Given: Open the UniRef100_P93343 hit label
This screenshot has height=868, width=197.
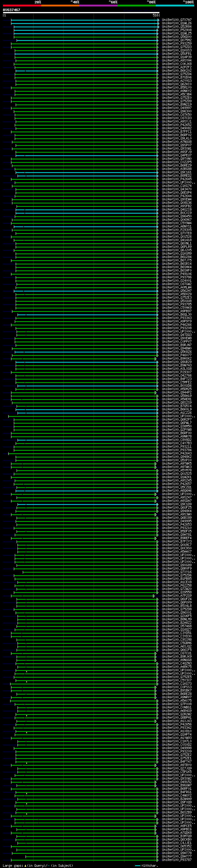Looking at the screenshot, I should click(177, 318).
